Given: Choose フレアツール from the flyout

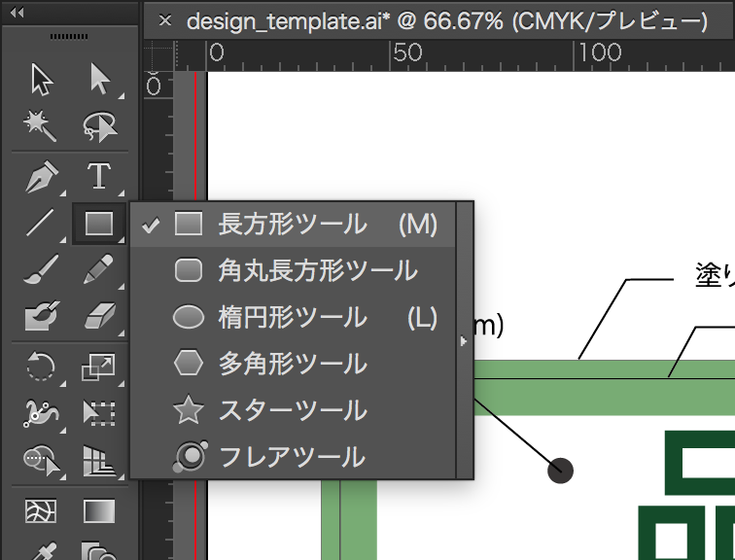Looking at the screenshot, I should [x=292, y=456].
